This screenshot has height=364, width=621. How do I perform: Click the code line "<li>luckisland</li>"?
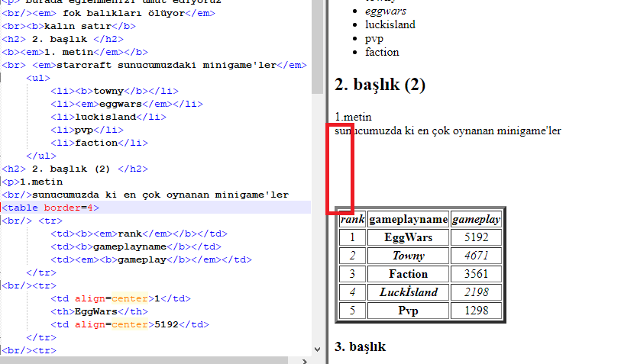click(x=108, y=117)
